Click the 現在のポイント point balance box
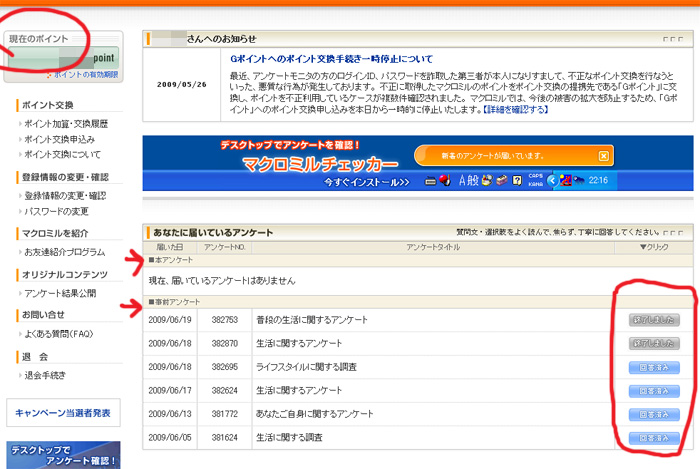This screenshot has width=700, height=469. tap(63, 58)
